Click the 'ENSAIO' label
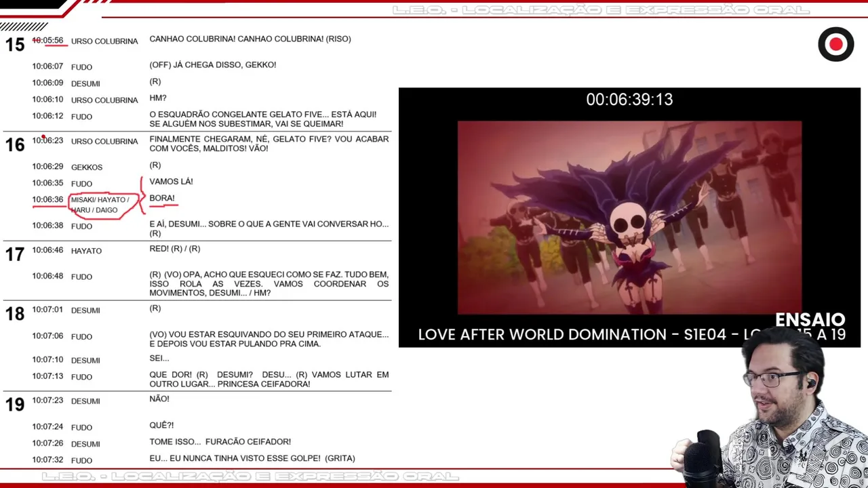This screenshot has height=488, width=868. pyautogui.click(x=810, y=319)
